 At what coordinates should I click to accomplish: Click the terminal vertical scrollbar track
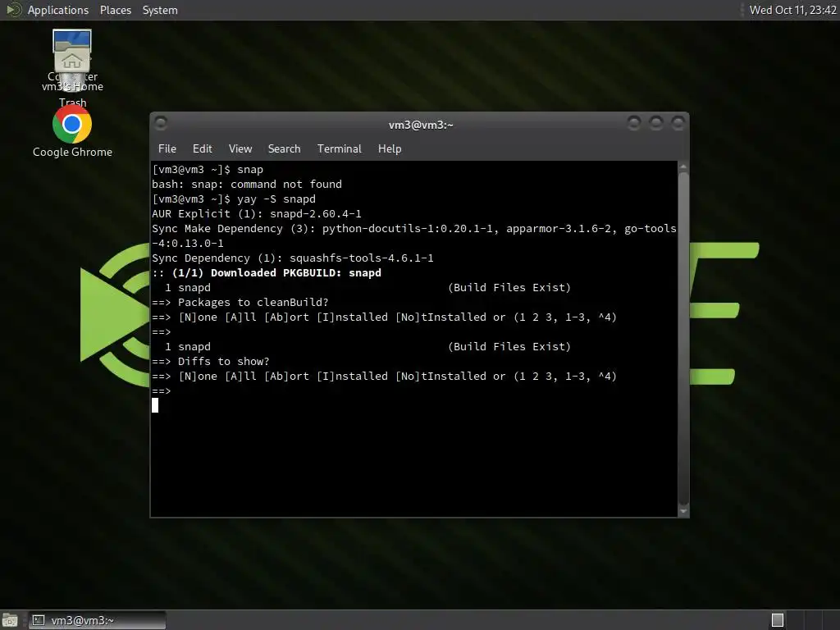click(x=683, y=339)
